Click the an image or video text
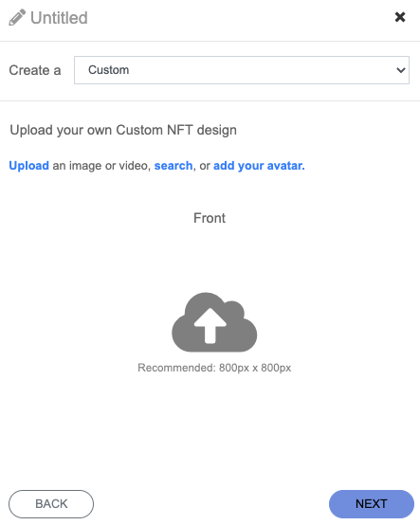The width and height of the screenshot is (420, 525). coord(100,166)
